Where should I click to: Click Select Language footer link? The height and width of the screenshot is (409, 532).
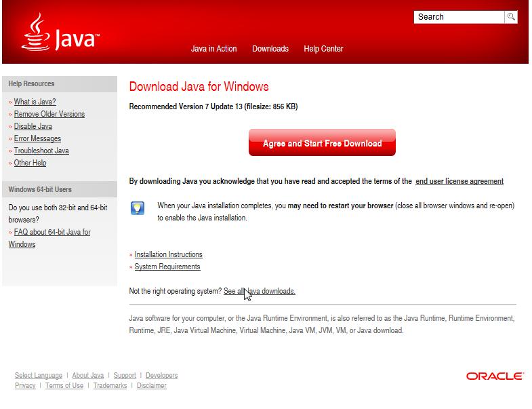[39, 375]
